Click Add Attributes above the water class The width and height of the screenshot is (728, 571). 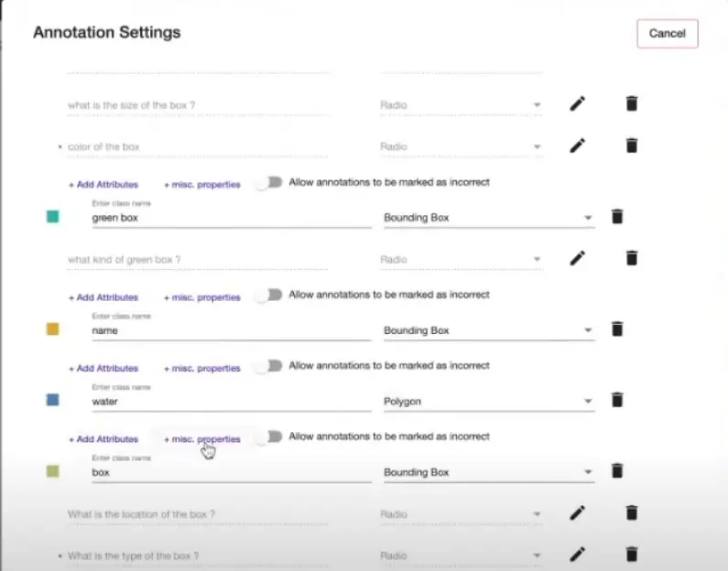click(x=103, y=368)
